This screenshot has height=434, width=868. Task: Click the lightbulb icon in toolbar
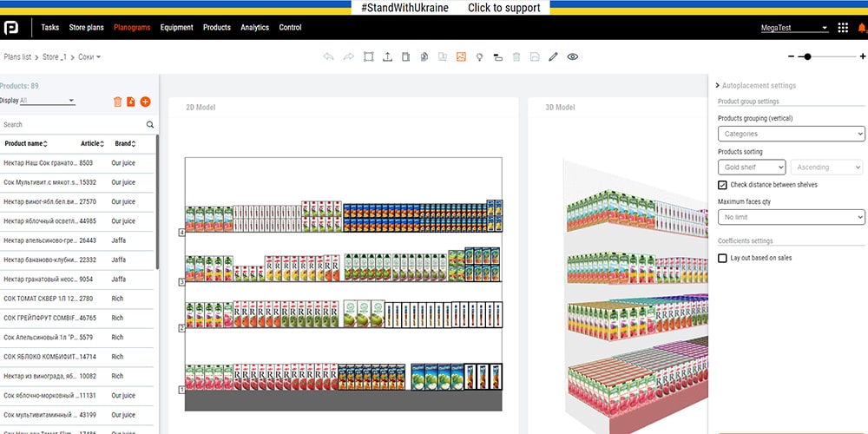(x=478, y=56)
